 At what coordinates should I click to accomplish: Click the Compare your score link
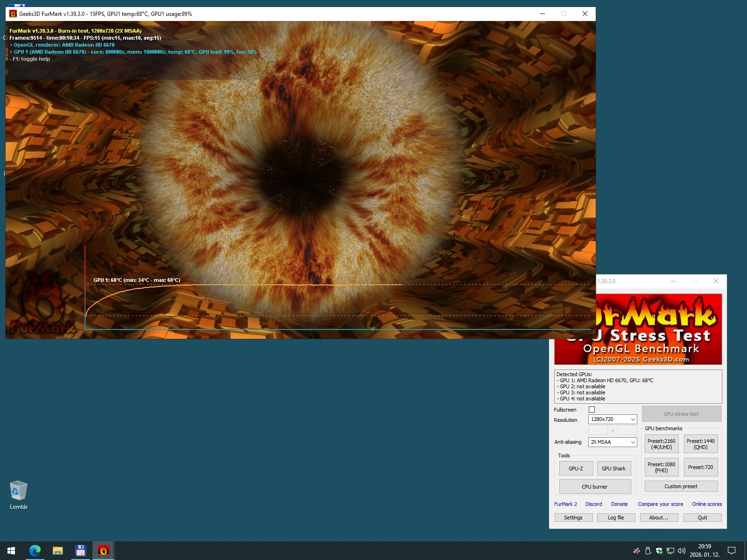click(x=661, y=504)
